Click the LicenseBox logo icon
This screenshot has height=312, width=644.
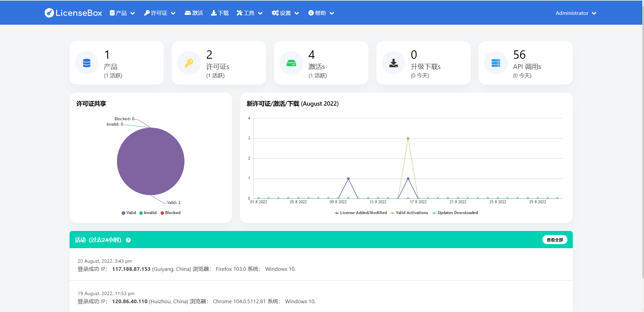49,13
